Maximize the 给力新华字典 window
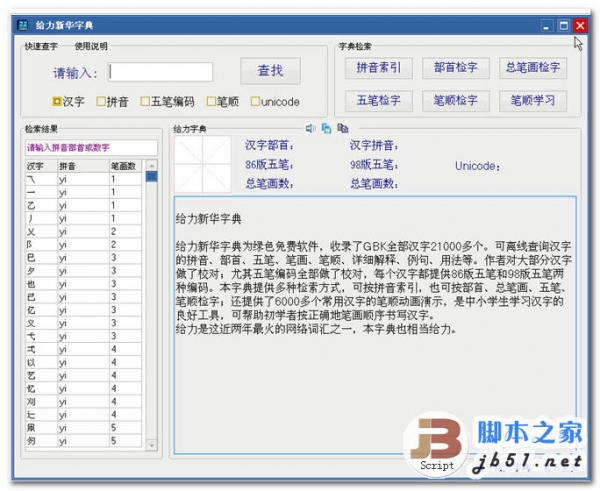The width and height of the screenshot is (600, 491). (563, 26)
